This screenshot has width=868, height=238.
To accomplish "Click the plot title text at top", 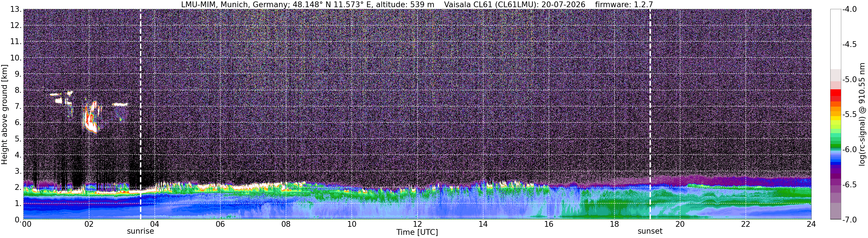I will pos(417,4).
